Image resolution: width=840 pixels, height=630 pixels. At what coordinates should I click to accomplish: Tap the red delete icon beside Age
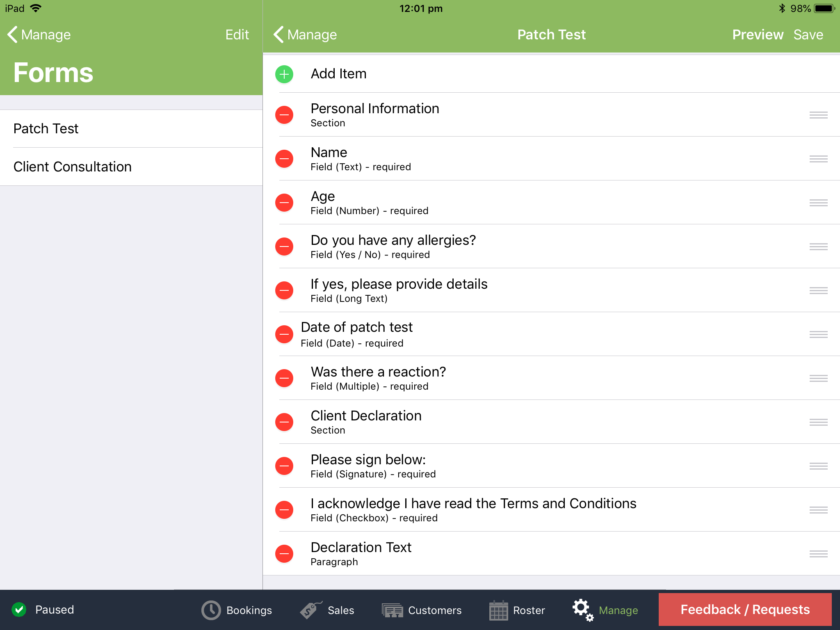tap(284, 203)
